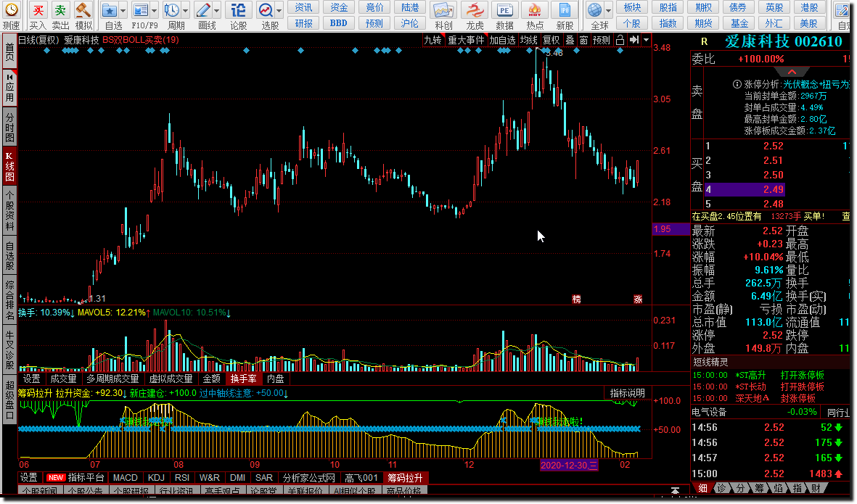Select the 画线 drawing pencil tool
This screenshot has width=857, height=504.
point(203,10)
